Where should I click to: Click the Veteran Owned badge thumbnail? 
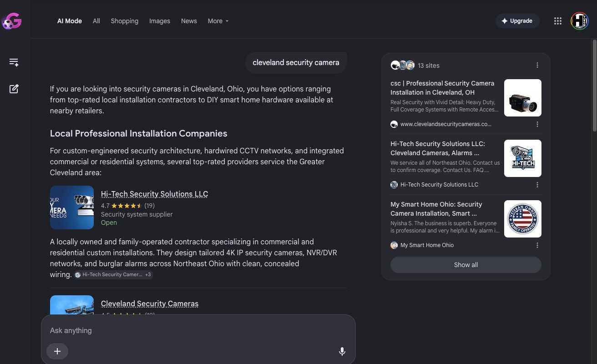click(x=523, y=219)
